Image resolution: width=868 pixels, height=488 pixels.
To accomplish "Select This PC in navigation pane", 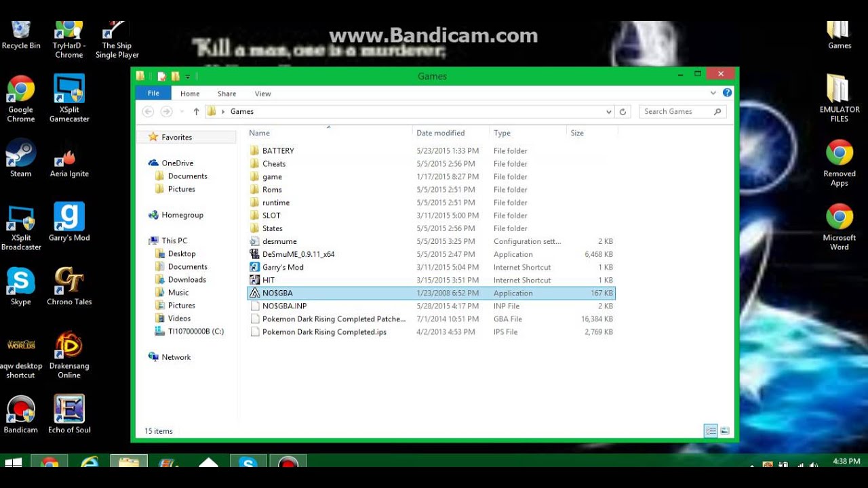I will pyautogui.click(x=174, y=241).
